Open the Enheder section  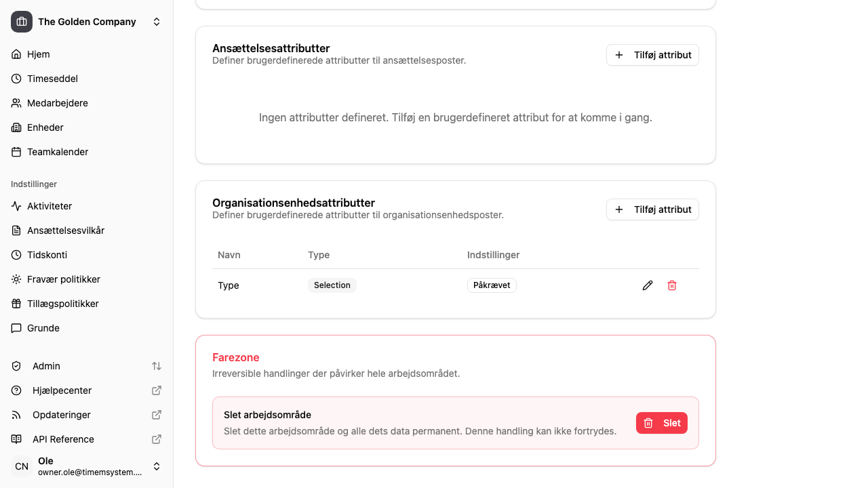tap(45, 127)
